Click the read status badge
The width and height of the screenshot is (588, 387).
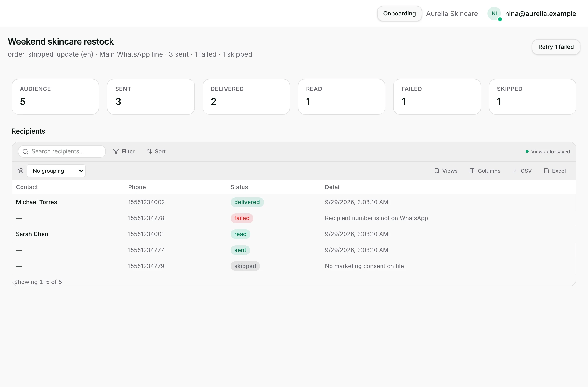coord(240,234)
